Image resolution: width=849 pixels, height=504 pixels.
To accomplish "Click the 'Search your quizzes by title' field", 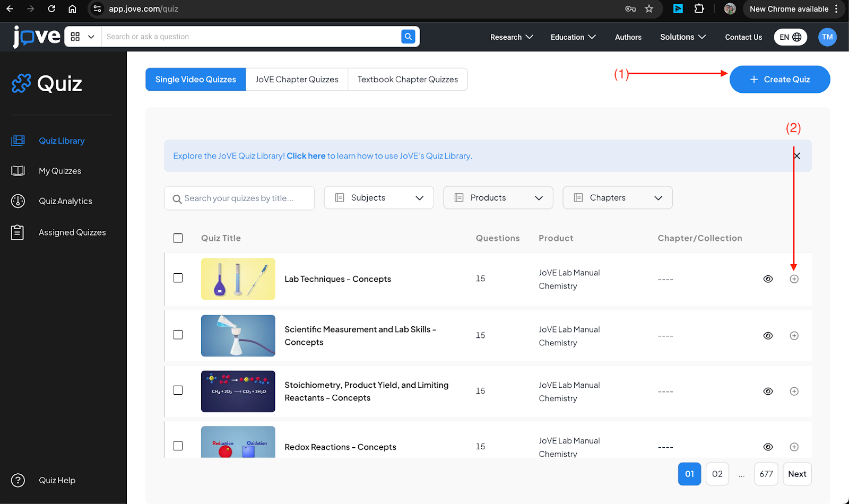I will [x=239, y=198].
